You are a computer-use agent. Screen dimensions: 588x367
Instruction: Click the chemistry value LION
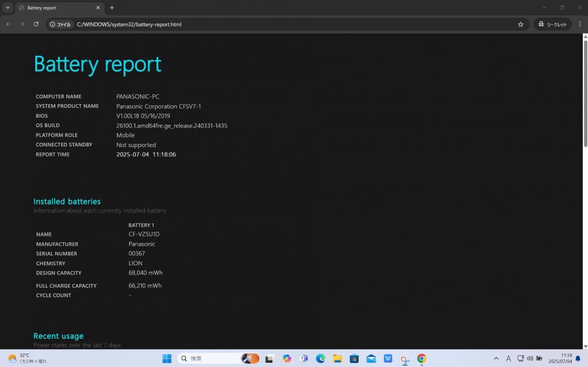tap(135, 263)
